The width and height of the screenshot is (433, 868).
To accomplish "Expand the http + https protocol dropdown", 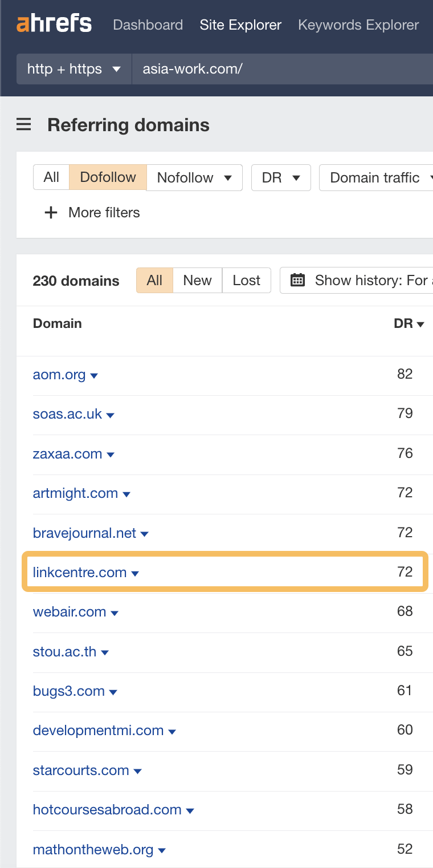I will [x=74, y=69].
